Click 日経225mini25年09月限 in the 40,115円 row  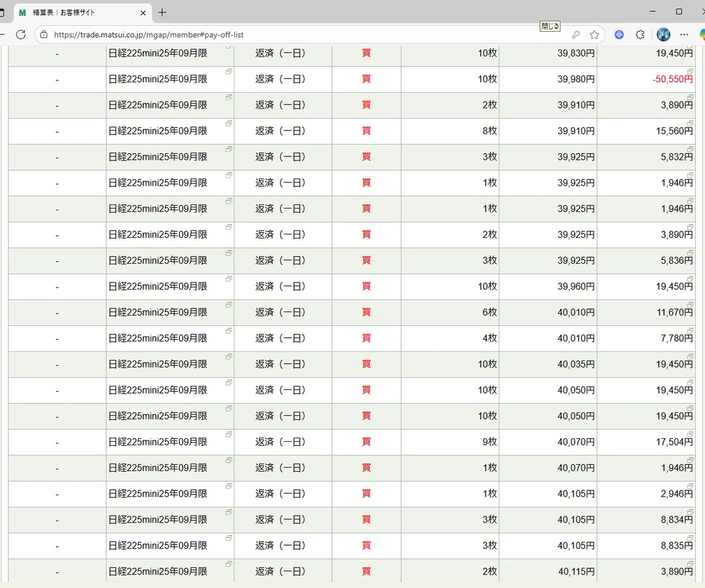(158, 572)
